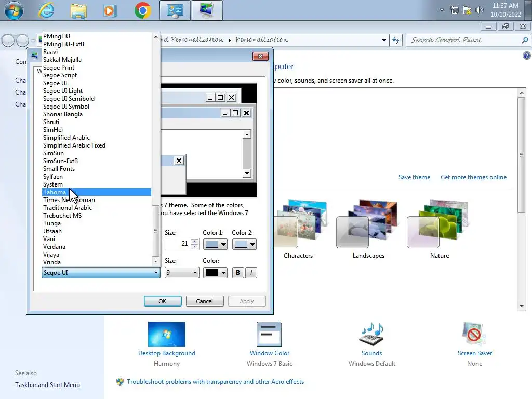Image resolution: width=532 pixels, height=399 pixels.
Task: Click the themes list scroll up arrow
Action: pos(522,92)
